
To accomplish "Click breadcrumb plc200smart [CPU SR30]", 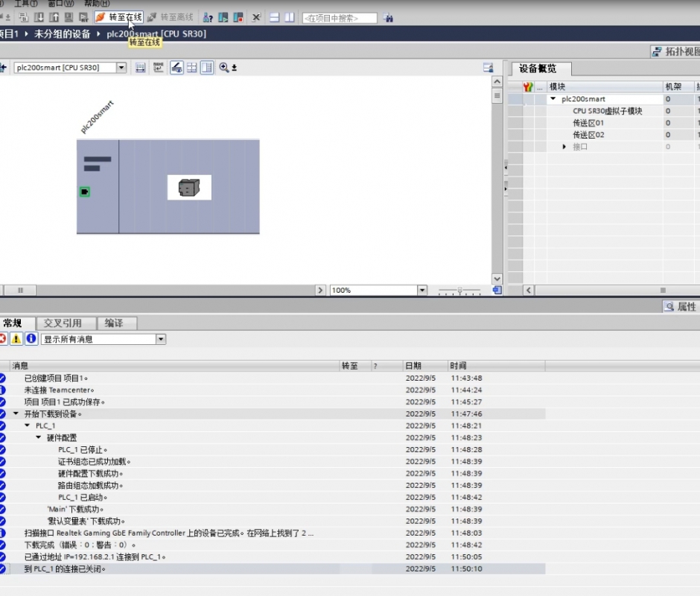I will click(156, 34).
